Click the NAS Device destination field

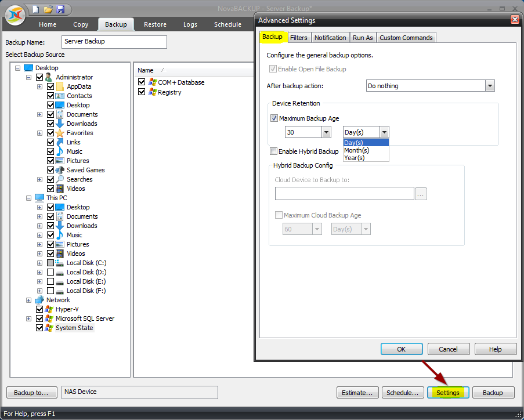pyautogui.click(x=140, y=392)
